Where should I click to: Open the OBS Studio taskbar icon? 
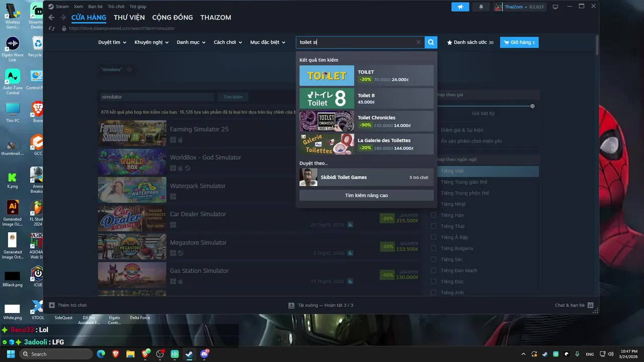coord(160,354)
